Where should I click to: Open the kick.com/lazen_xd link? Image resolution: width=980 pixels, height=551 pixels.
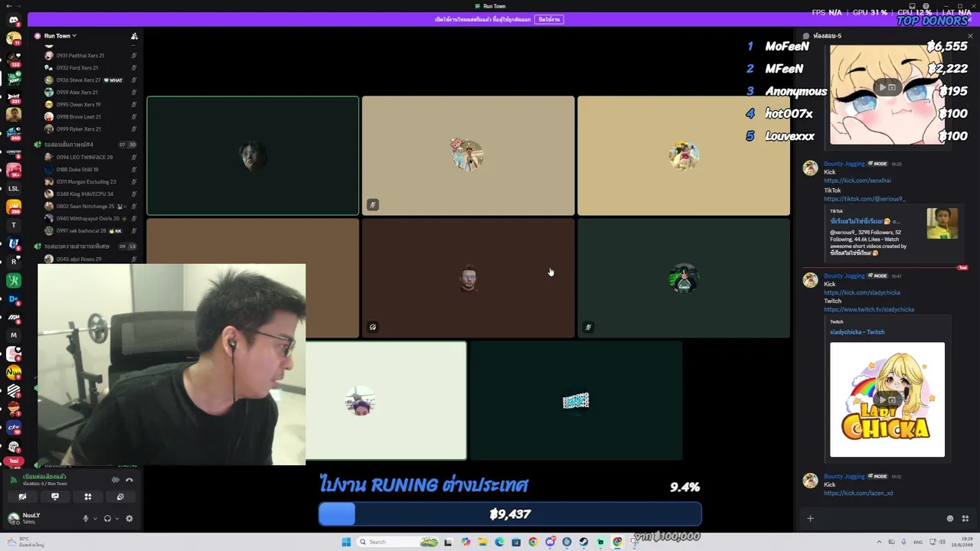858,493
